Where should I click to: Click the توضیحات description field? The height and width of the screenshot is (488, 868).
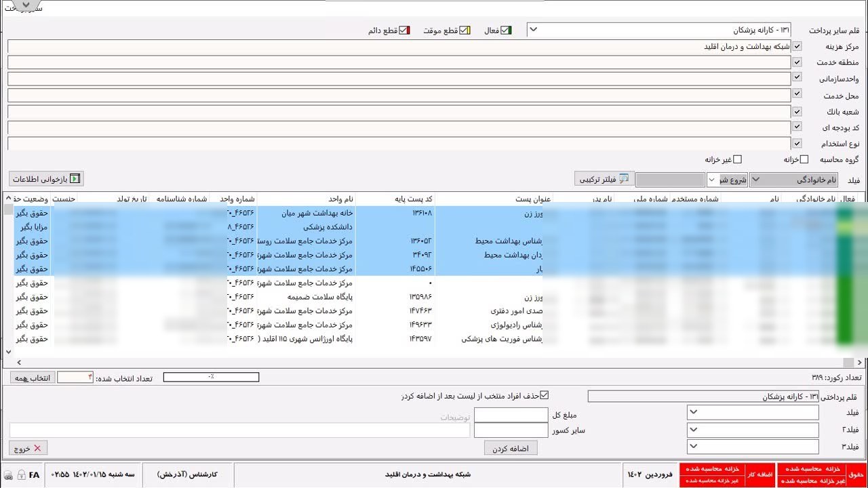[240, 430]
